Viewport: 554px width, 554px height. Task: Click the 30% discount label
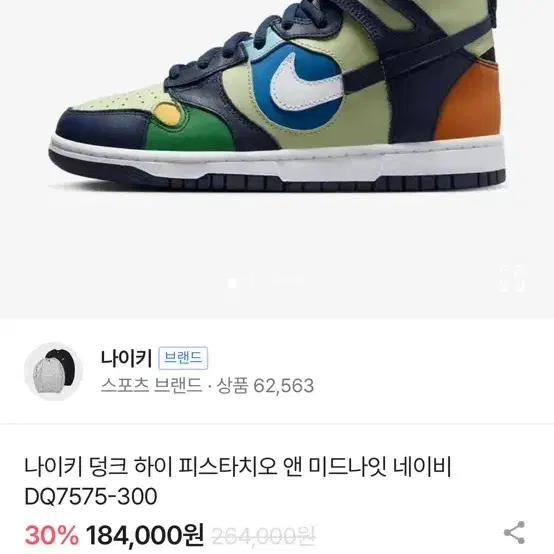coord(52,535)
